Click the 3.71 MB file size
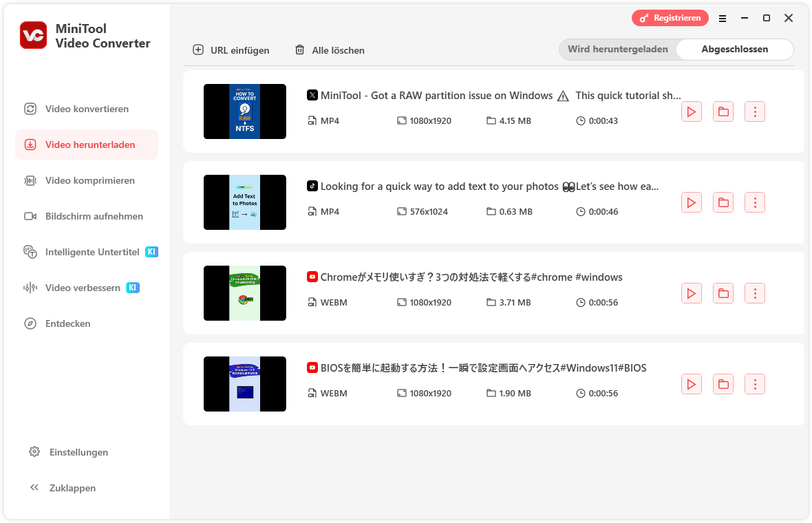This screenshot has height=523, width=812. click(515, 302)
